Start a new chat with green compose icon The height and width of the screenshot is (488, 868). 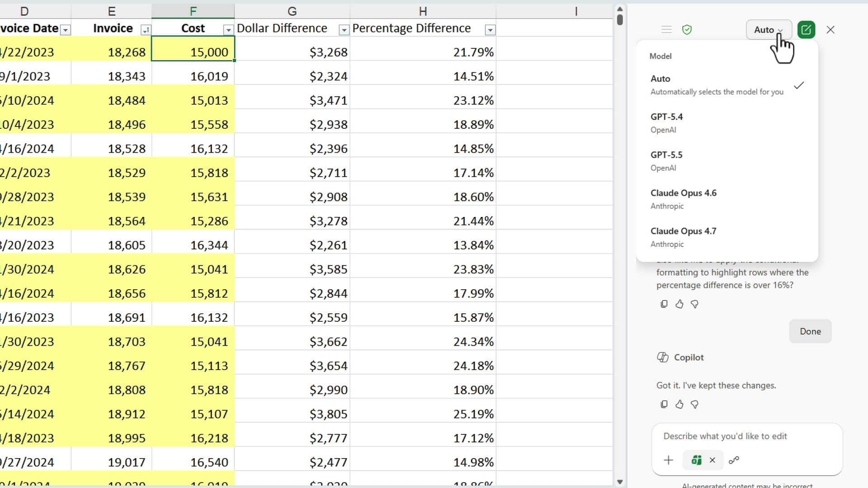806,30
